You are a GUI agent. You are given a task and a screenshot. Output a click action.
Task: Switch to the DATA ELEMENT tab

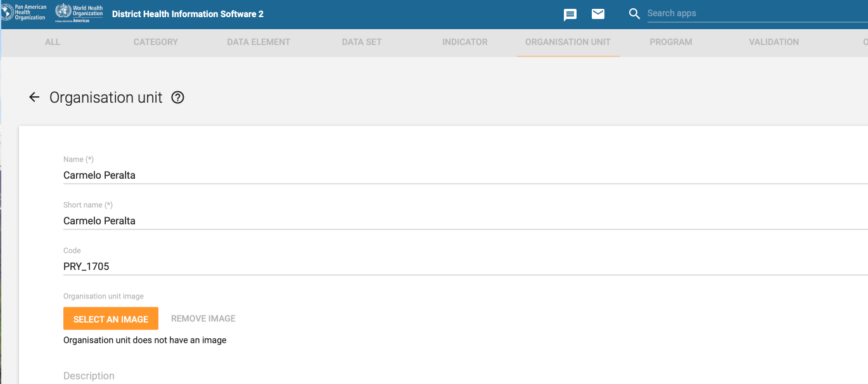click(258, 42)
